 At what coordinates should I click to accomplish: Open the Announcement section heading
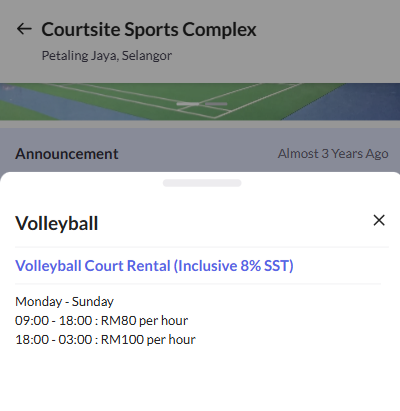pos(67,154)
